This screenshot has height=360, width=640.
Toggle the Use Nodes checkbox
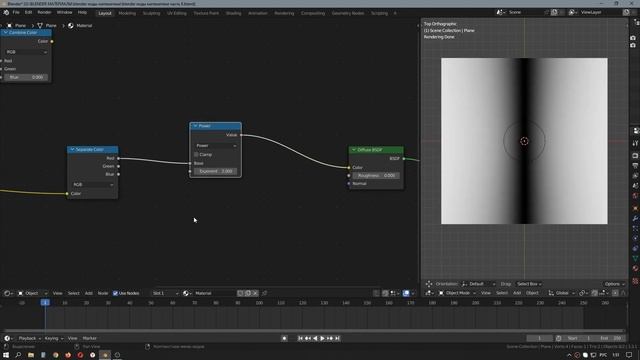pyautogui.click(x=115, y=293)
